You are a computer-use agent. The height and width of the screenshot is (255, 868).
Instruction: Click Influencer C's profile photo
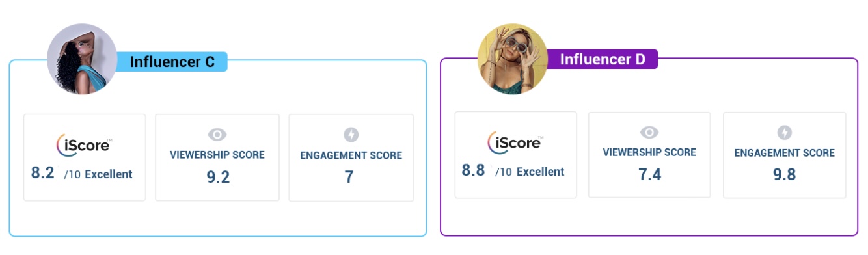pos(82,59)
